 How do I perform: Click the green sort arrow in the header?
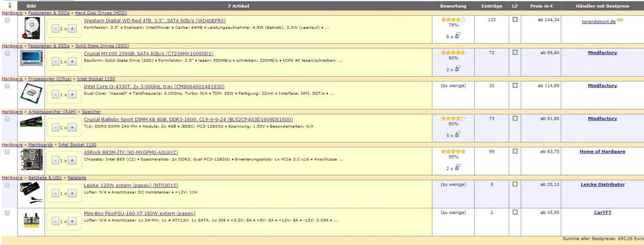10,6
